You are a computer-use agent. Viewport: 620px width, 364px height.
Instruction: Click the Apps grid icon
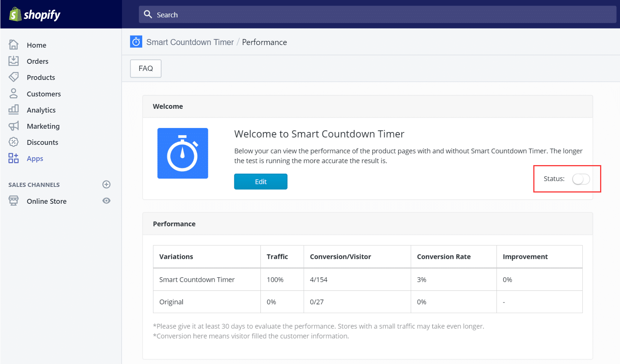14,158
